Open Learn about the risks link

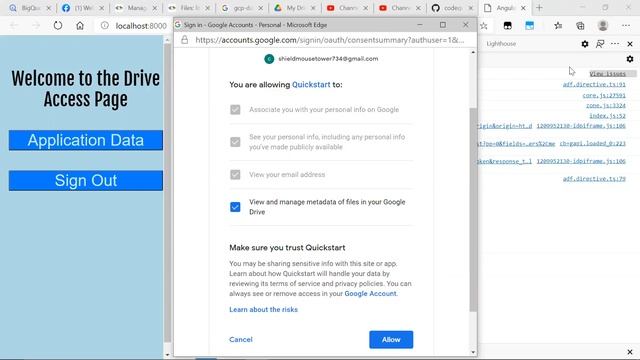tap(263, 309)
